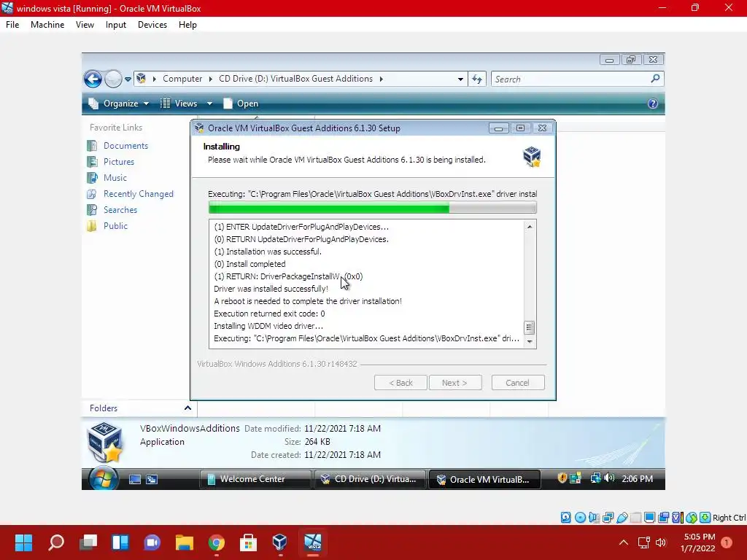This screenshot has width=747, height=560.
Task: Select Computer in the address breadcrumb
Action: point(182,79)
